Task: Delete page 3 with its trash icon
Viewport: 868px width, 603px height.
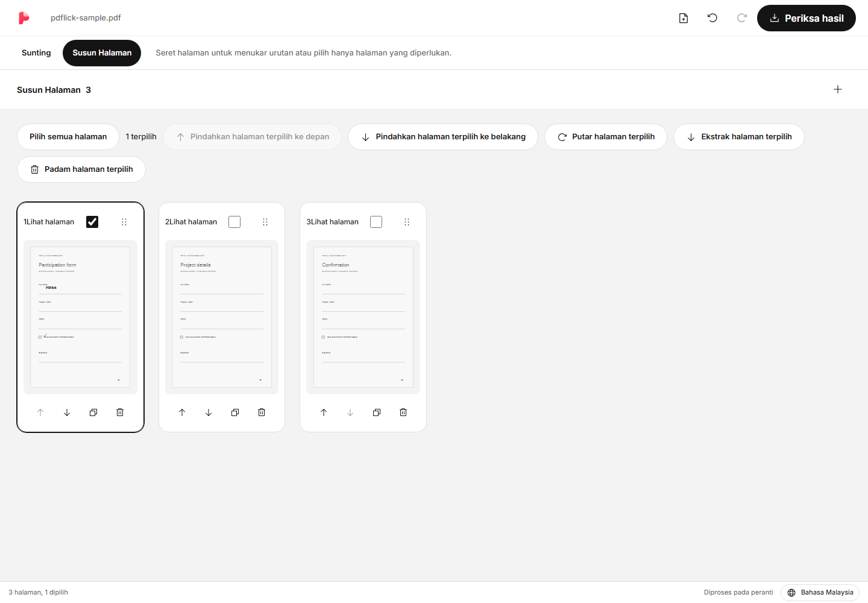Action: click(403, 412)
